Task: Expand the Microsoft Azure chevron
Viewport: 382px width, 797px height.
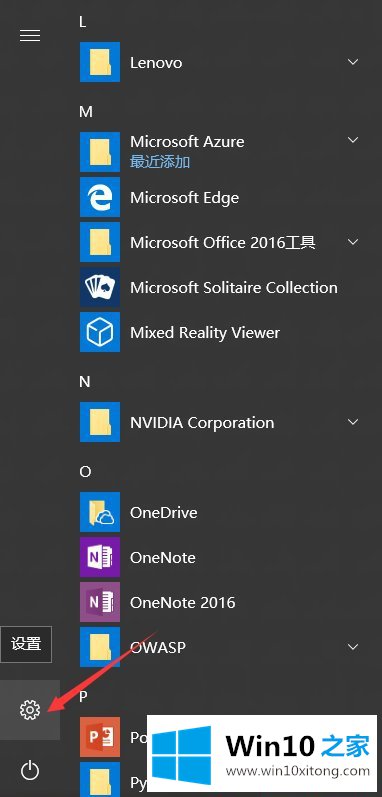Action: click(353, 140)
